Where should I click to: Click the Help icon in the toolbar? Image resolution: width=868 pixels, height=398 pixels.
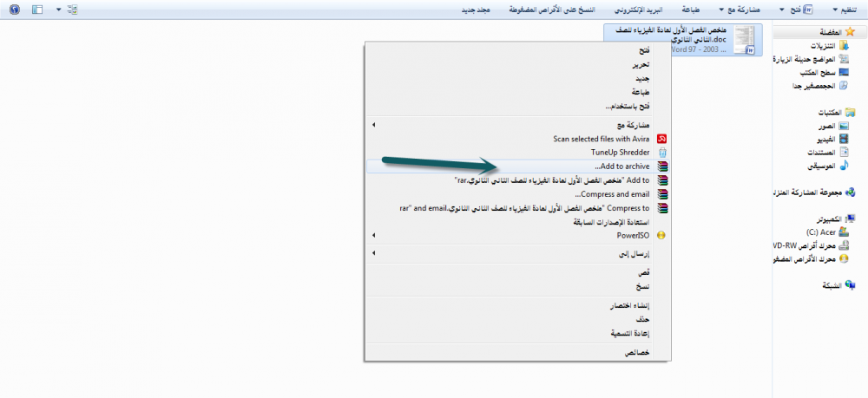click(14, 10)
